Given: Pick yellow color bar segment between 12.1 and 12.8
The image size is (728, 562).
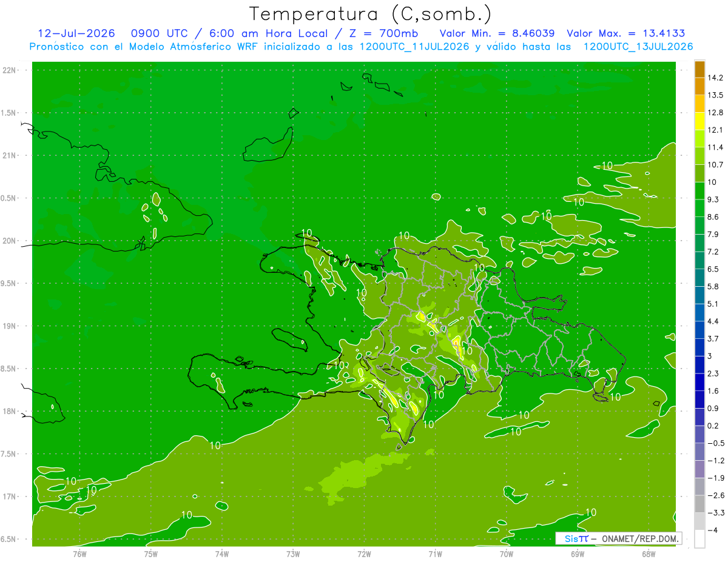Looking at the screenshot, I should coord(699,121).
